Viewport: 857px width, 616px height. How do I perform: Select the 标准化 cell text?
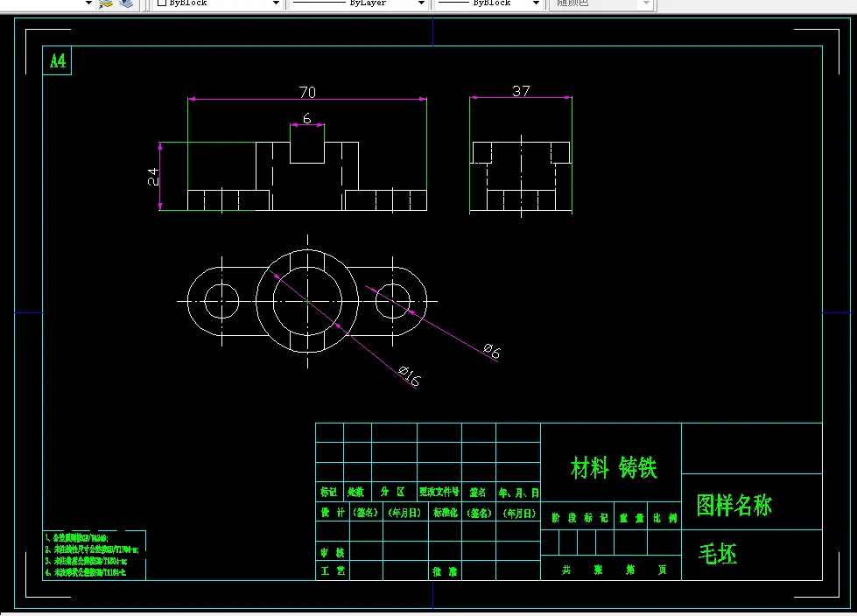tap(445, 512)
